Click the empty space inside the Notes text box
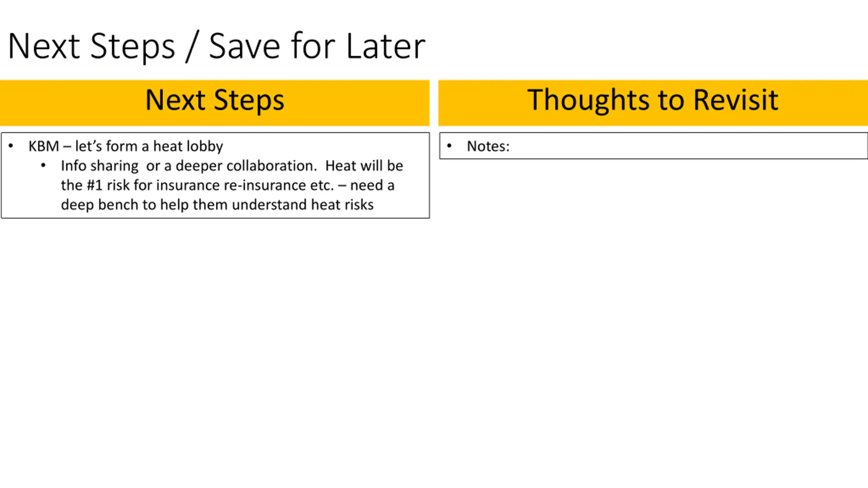Screen dimensions: 868x488 click(688, 146)
